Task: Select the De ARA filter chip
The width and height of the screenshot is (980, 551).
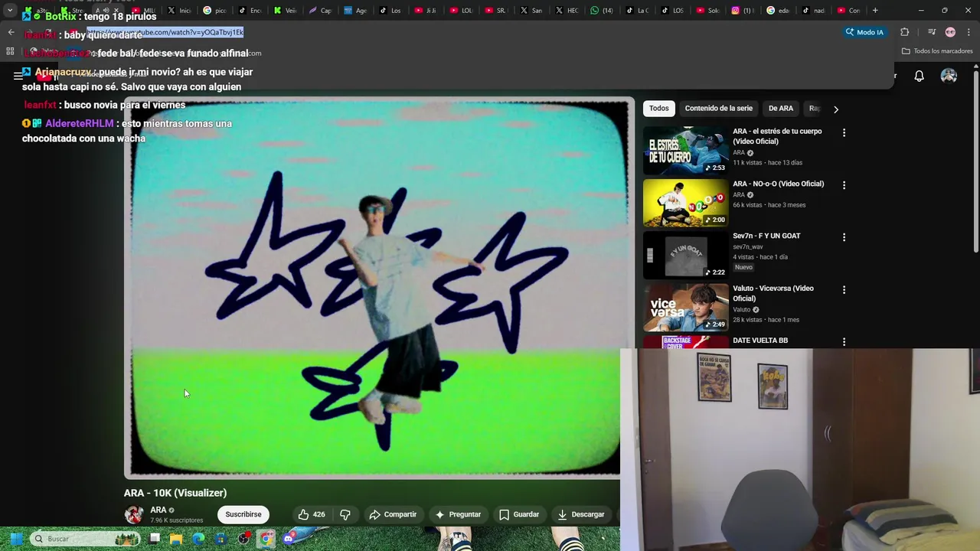Action: point(781,109)
